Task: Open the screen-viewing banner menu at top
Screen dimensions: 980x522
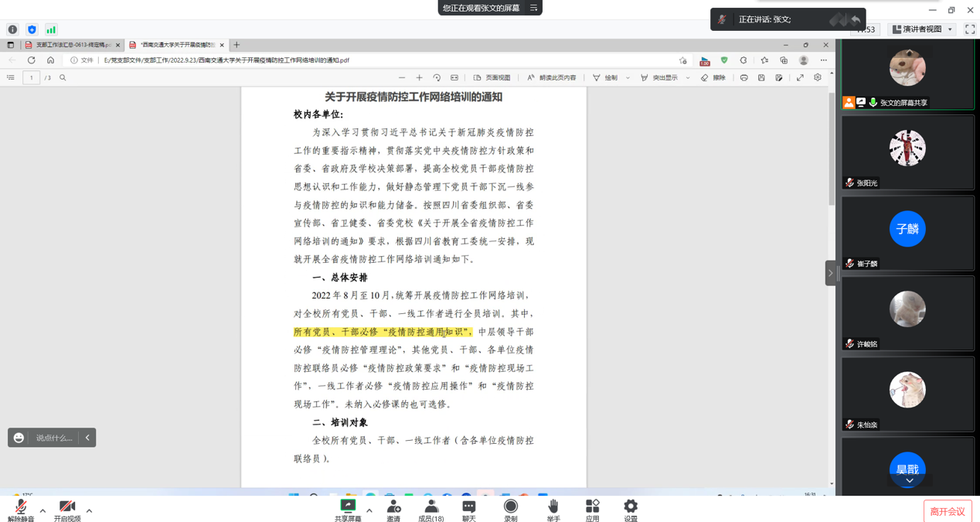Action: coord(533,8)
